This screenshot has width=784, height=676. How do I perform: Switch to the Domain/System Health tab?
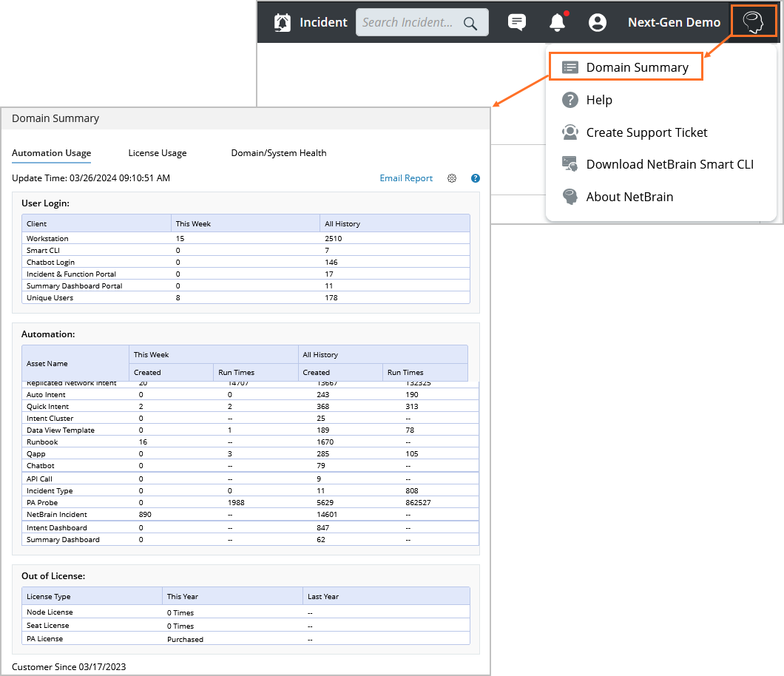[x=279, y=153]
